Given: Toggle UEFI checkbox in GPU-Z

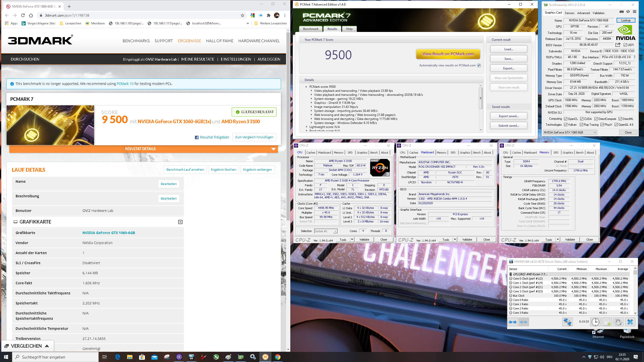Looking at the screenshot, I should tap(625, 45).
